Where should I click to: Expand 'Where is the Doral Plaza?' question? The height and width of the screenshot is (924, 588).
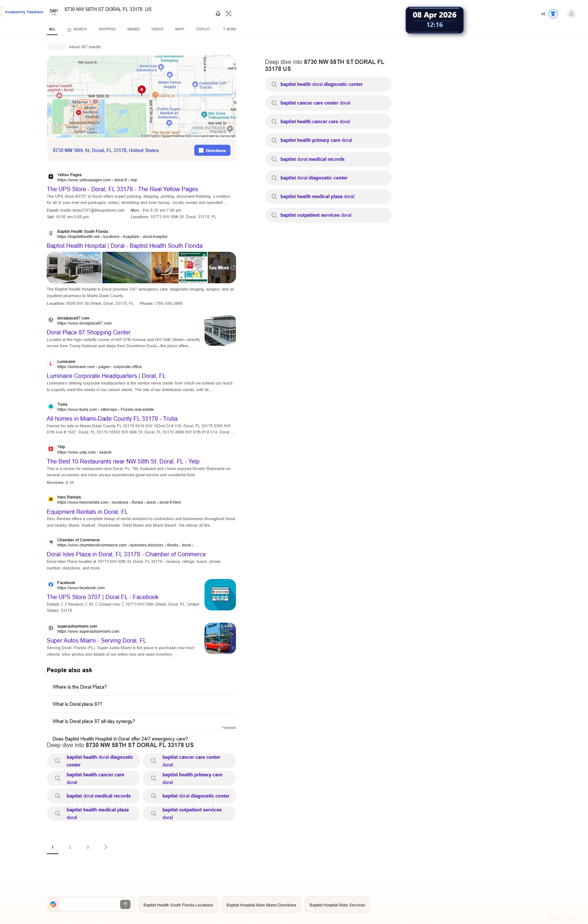pyautogui.click(x=141, y=687)
